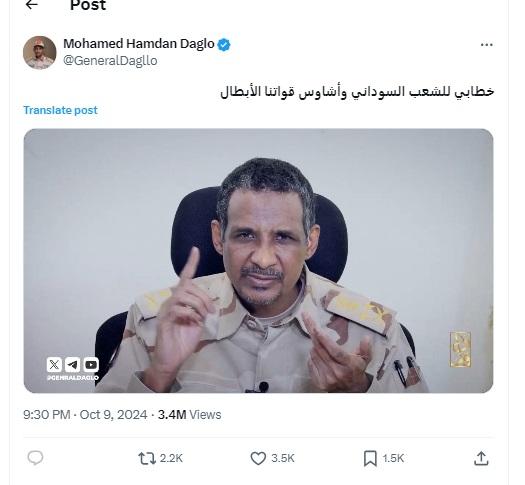The width and height of the screenshot is (525, 485).
Task: Click the blue verified badge
Action: pyautogui.click(x=224, y=45)
